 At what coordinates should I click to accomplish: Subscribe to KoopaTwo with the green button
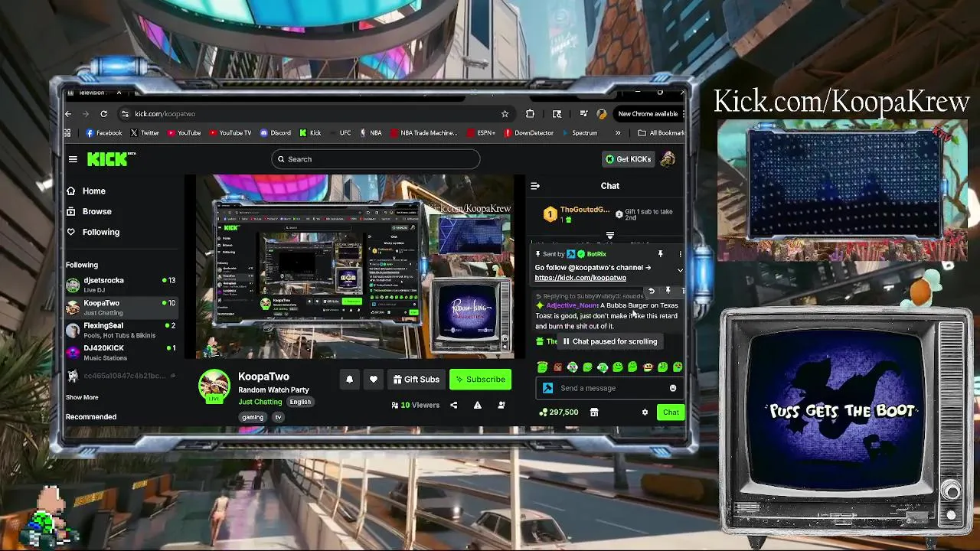[x=480, y=380]
